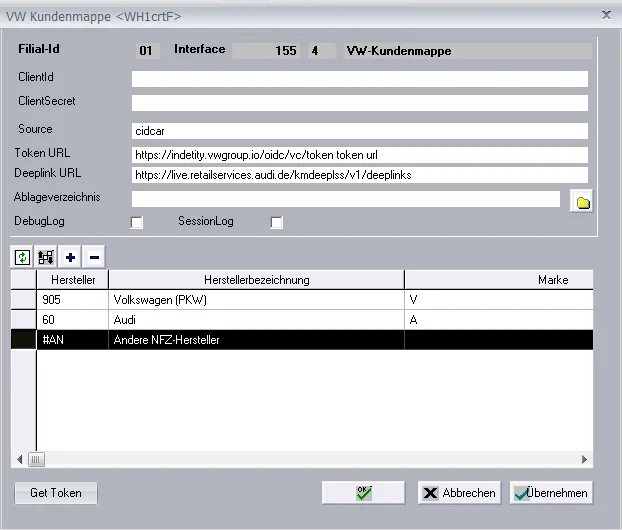Select the 'Volkswagen (PKW)' cell

tap(257, 300)
